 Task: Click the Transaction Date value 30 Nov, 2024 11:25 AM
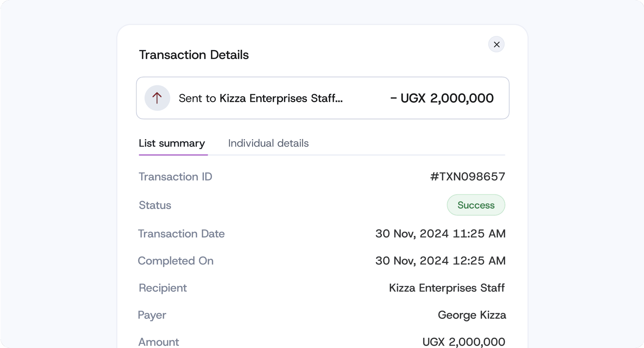click(440, 234)
